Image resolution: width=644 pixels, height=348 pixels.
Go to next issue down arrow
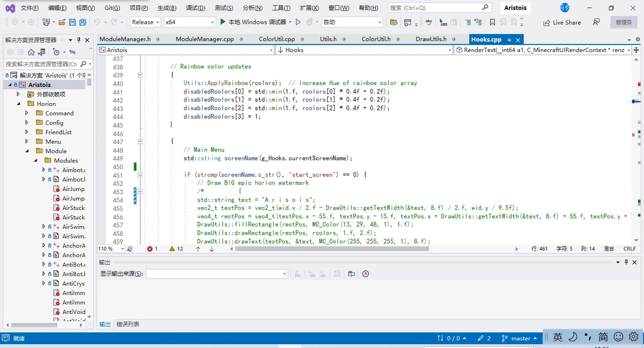click(212, 249)
